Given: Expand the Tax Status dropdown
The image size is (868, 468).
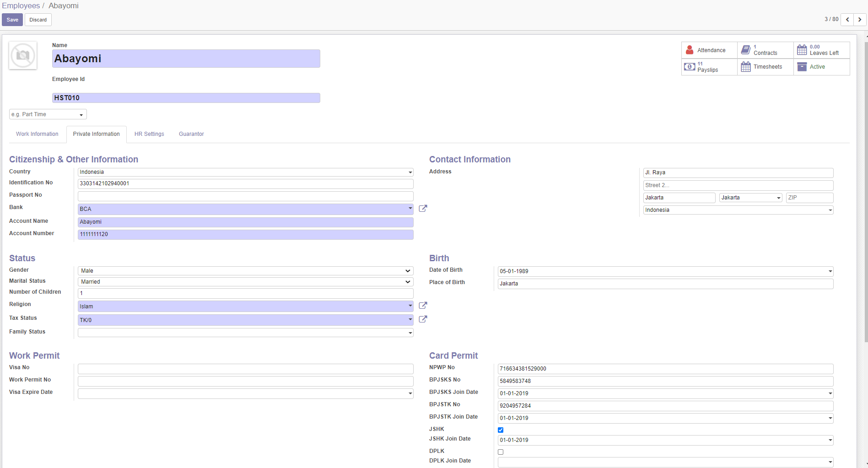Looking at the screenshot, I should coord(410,319).
